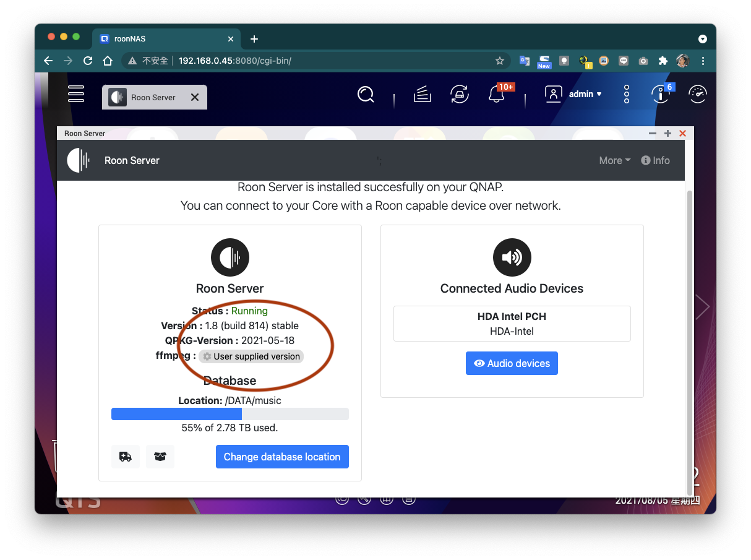Open the QTS main hamburger menu
This screenshot has width=751, height=560.
tap(76, 93)
